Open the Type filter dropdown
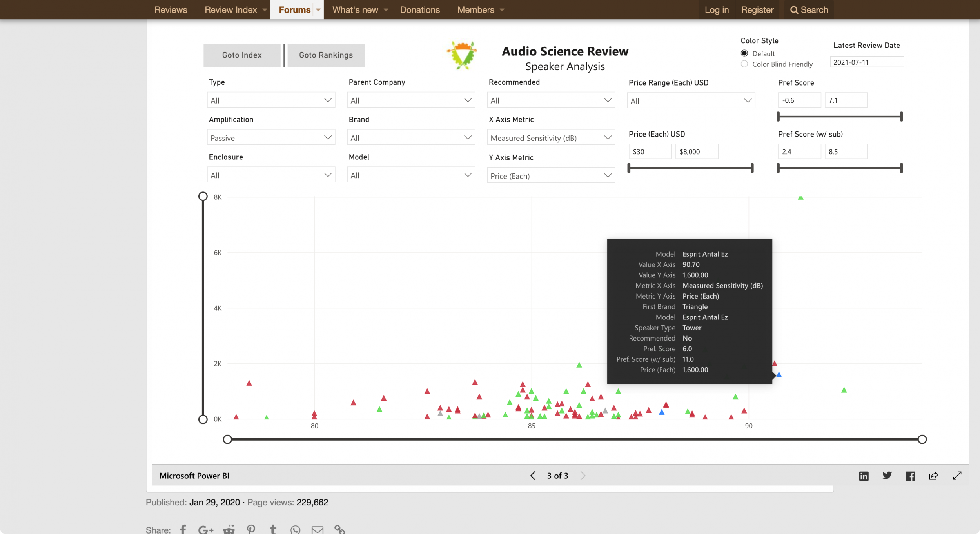The height and width of the screenshot is (534, 980). (271, 100)
